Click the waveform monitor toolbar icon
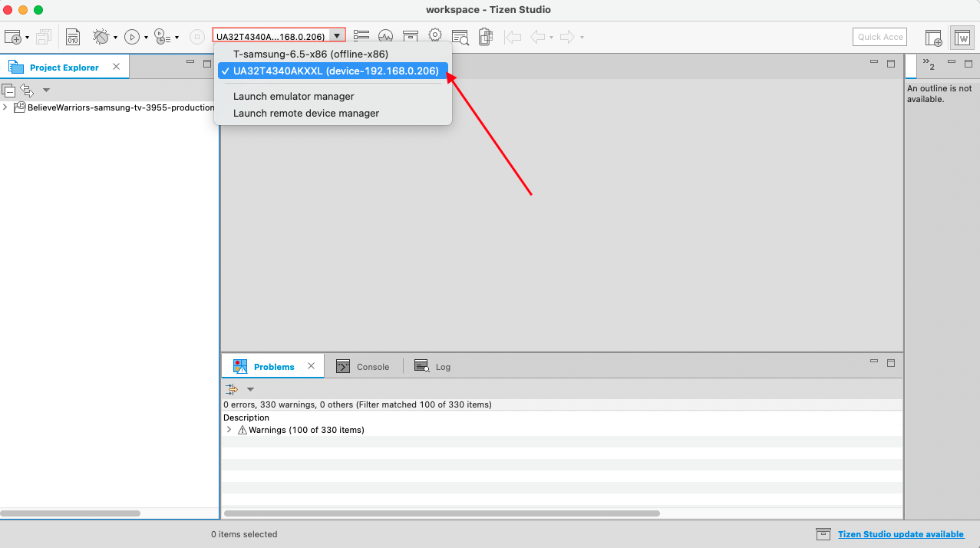Screen dimensions: 980x548 coord(386,36)
